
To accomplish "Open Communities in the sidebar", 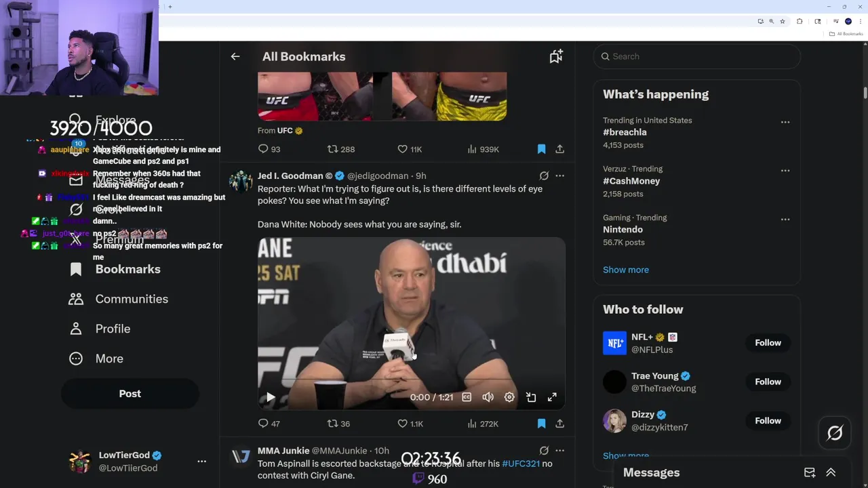I will pyautogui.click(x=119, y=299).
